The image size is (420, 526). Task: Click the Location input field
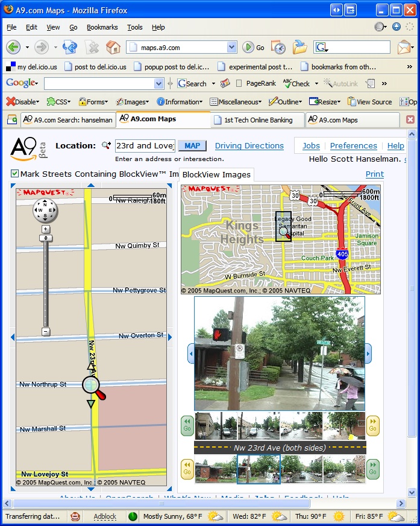(x=145, y=145)
